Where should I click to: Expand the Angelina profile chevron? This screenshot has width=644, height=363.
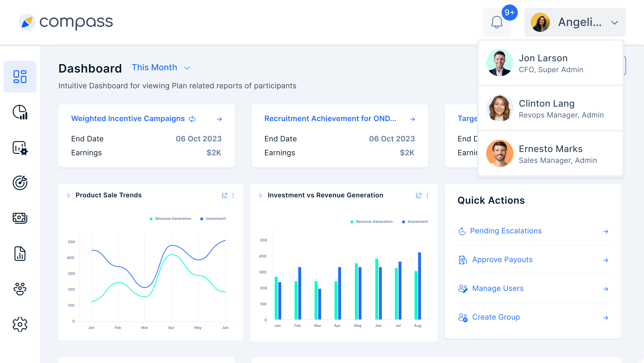point(614,22)
